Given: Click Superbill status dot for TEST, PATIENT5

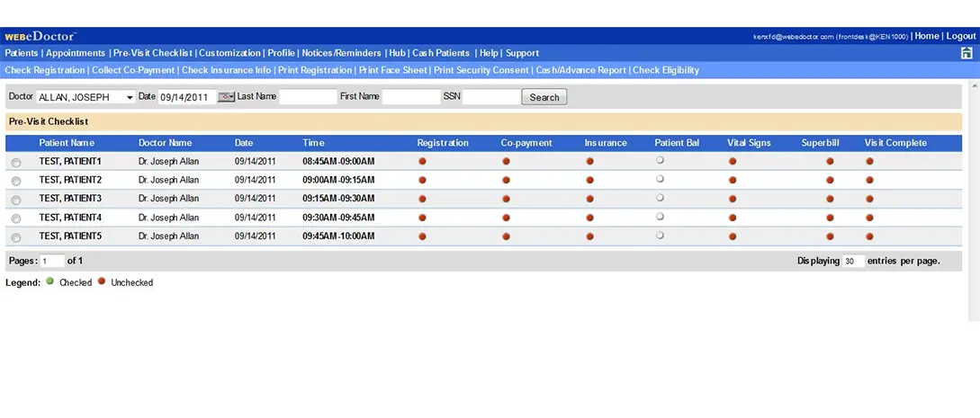Looking at the screenshot, I should [830, 236].
